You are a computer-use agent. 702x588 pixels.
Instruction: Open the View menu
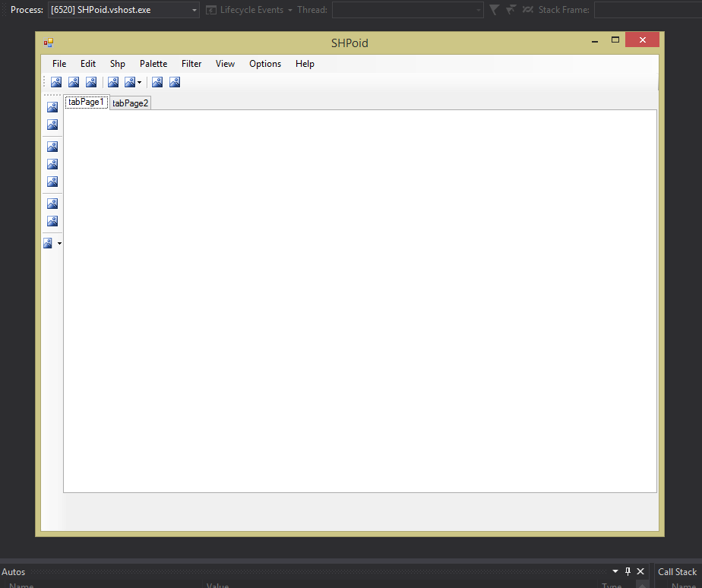point(225,64)
